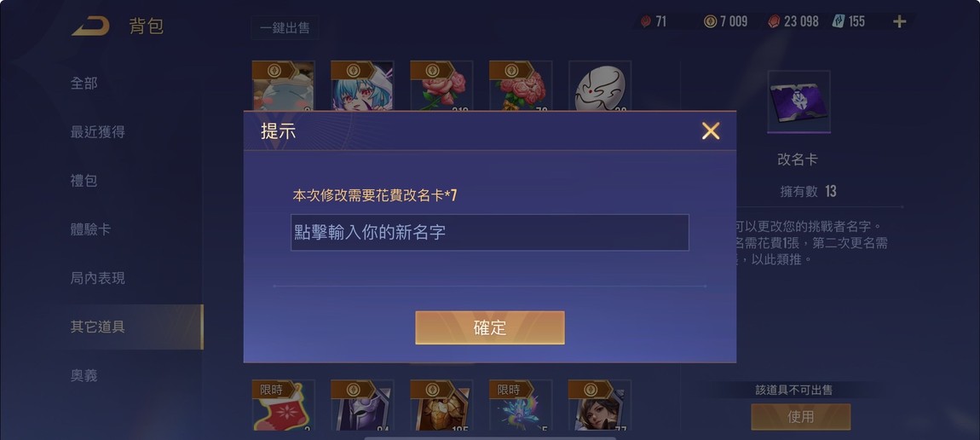
Task: Close the 提示 dialog with the X
Action: click(711, 130)
